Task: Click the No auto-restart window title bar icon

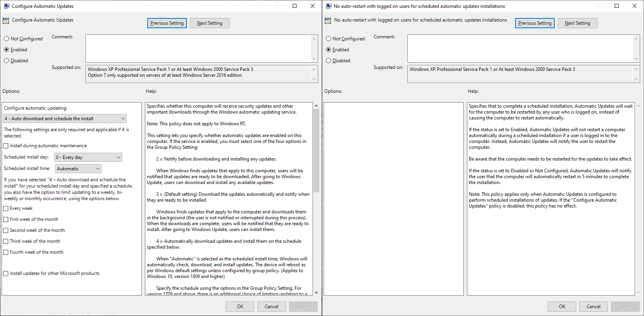Action: pyautogui.click(x=328, y=6)
